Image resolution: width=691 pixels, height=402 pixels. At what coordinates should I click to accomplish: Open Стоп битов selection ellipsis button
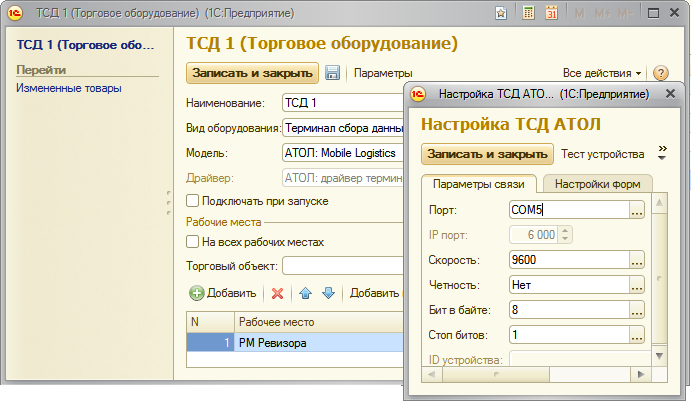coord(636,335)
